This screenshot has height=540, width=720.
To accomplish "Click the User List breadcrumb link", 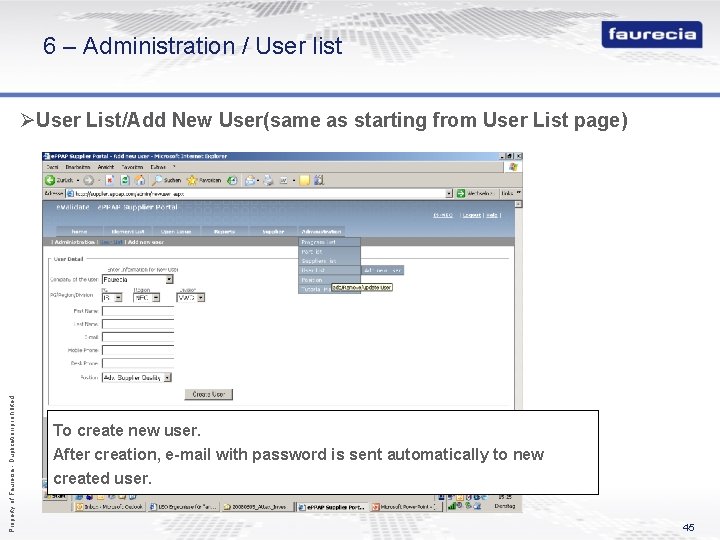I will 112,242.
